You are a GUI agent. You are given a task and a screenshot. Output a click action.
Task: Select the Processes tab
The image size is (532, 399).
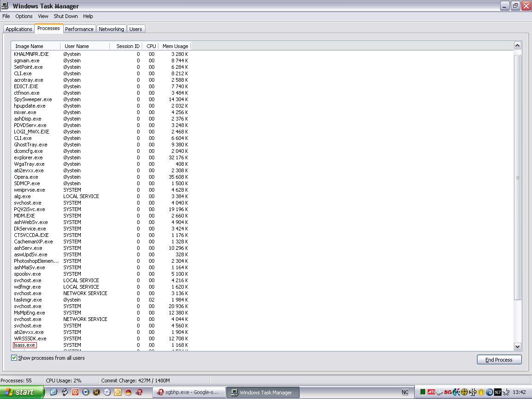(48, 29)
